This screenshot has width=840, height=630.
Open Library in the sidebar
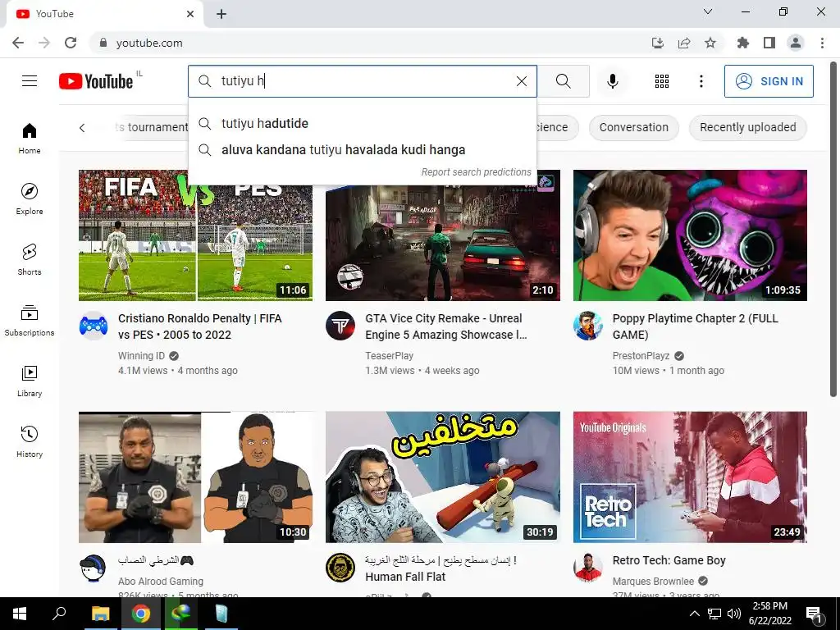30,381
